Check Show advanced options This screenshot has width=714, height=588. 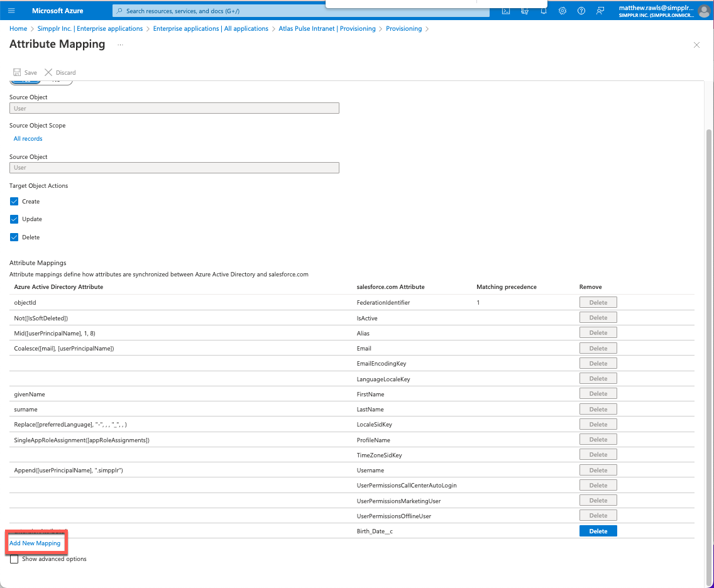(x=14, y=558)
